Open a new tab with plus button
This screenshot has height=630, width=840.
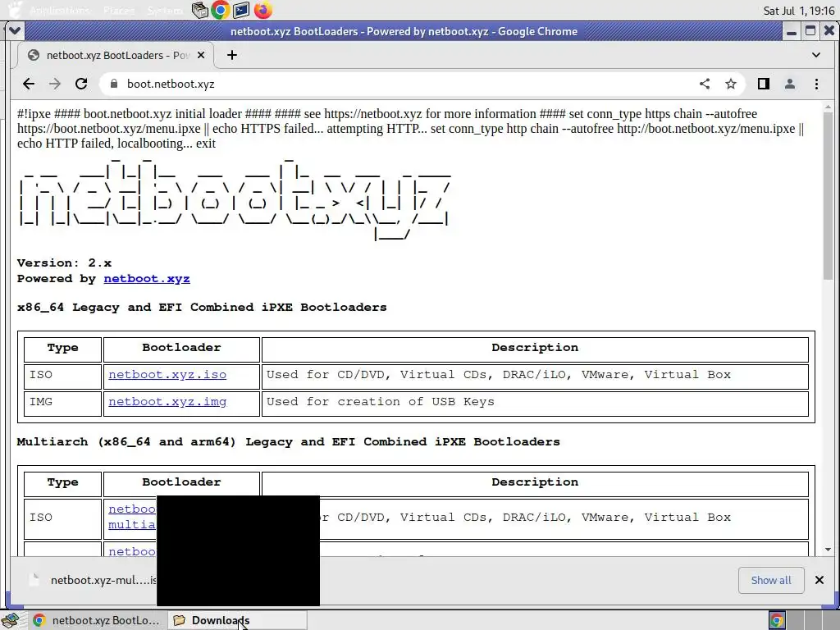[x=232, y=55]
